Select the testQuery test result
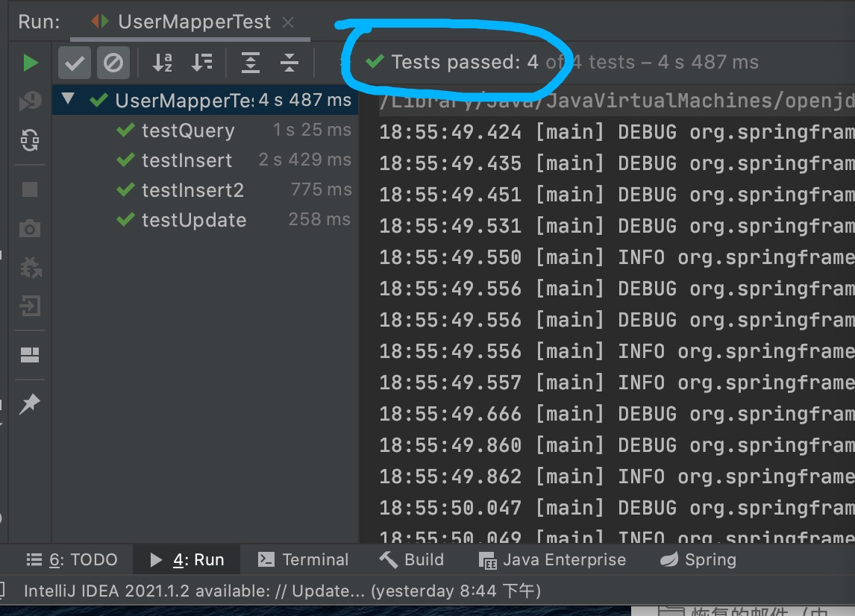 click(x=188, y=131)
